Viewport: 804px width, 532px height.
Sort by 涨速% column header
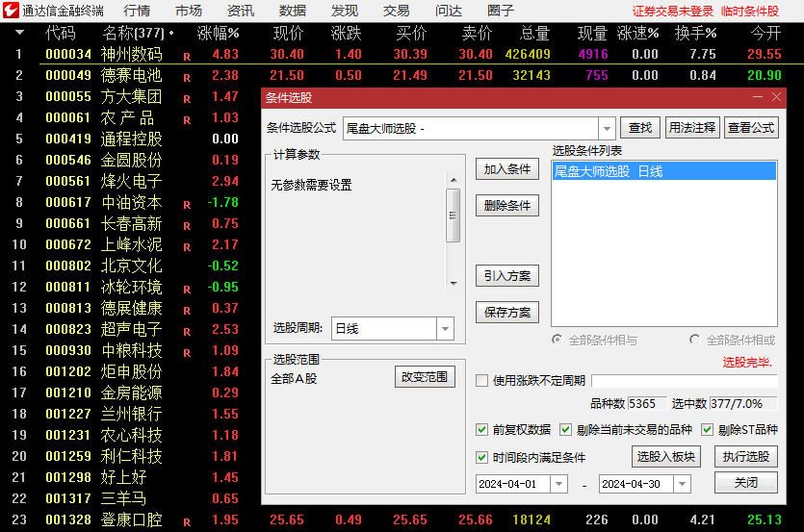click(x=637, y=34)
